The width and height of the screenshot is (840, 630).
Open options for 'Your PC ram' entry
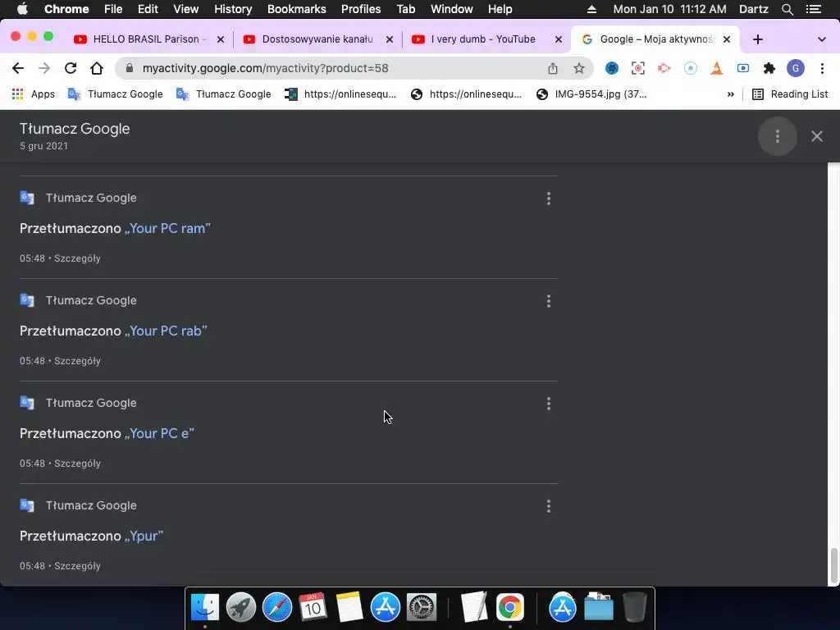549,199
